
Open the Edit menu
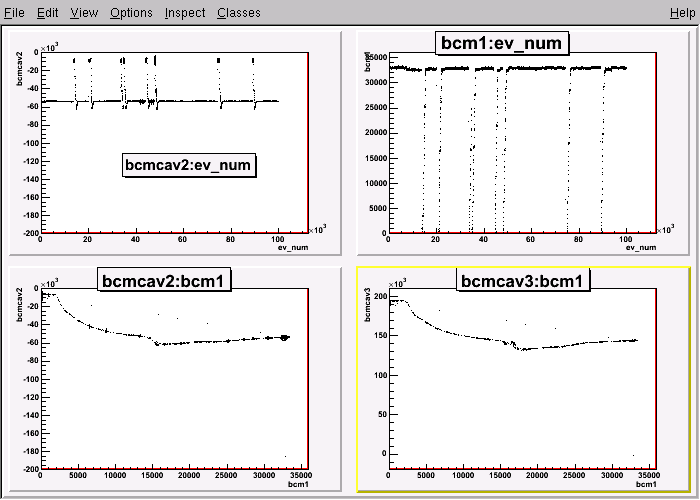[47, 12]
